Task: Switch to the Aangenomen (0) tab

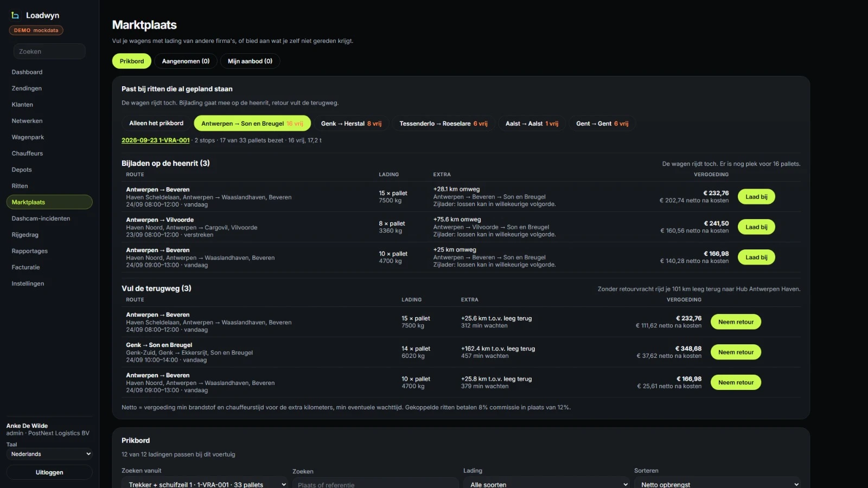Action: click(186, 61)
